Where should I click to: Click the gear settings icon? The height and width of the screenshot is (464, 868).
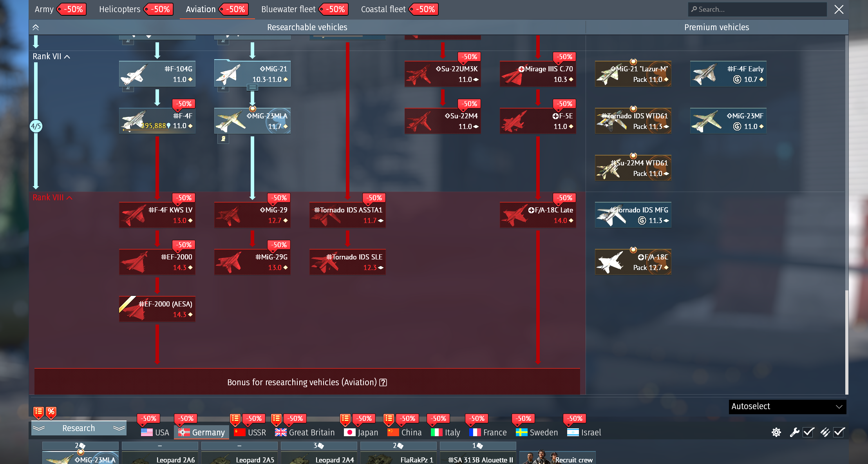click(776, 432)
